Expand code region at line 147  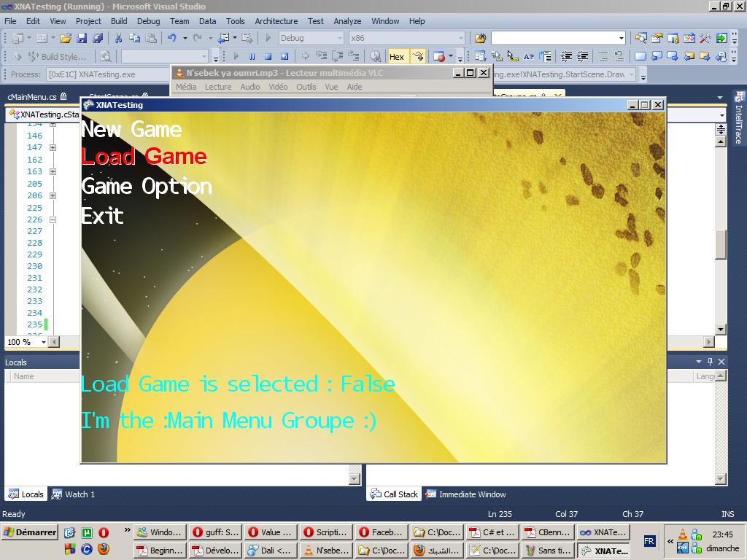click(x=53, y=147)
